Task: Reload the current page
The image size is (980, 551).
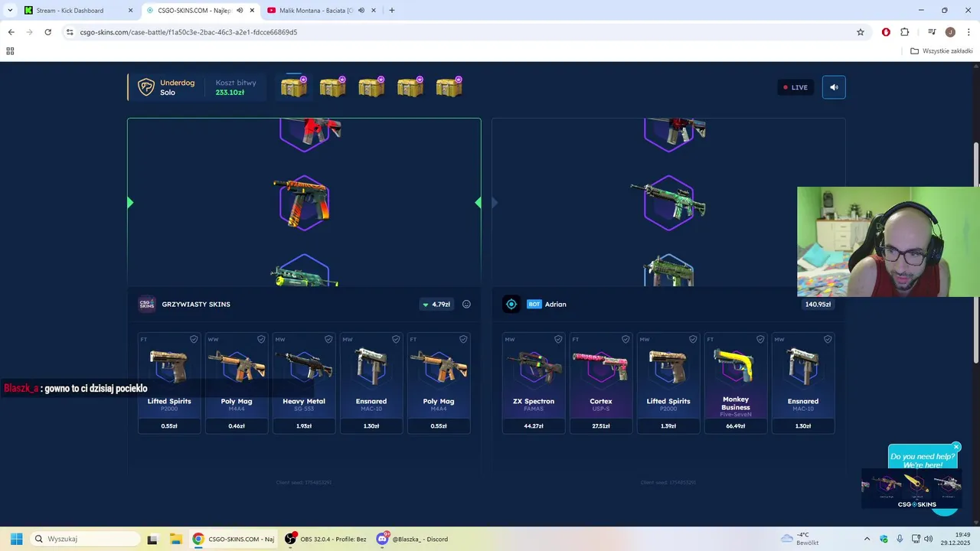Action: (x=47, y=32)
